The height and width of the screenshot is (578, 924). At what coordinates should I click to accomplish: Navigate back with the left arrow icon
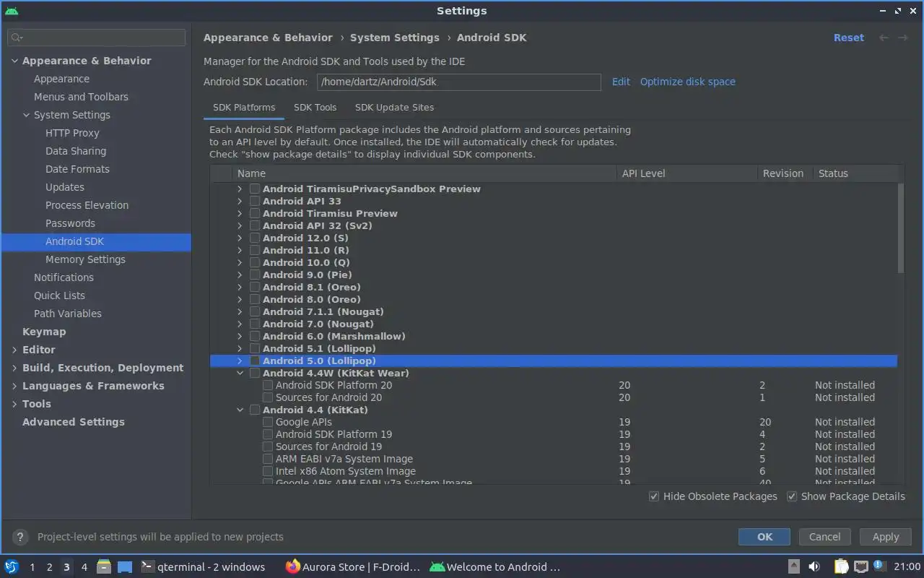point(884,38)
